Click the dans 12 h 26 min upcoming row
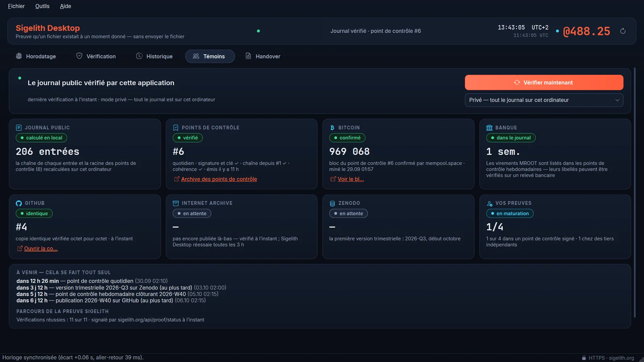 [92, 281]
